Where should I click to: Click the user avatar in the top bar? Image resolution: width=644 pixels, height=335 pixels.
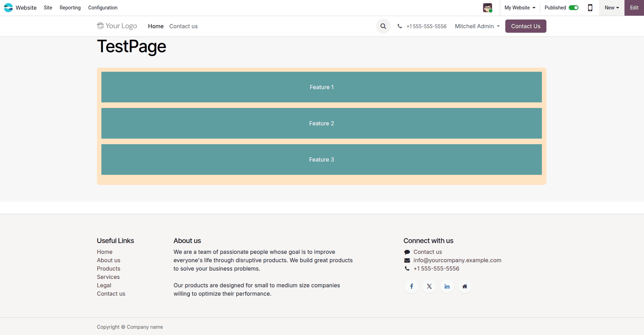(488, 7)
